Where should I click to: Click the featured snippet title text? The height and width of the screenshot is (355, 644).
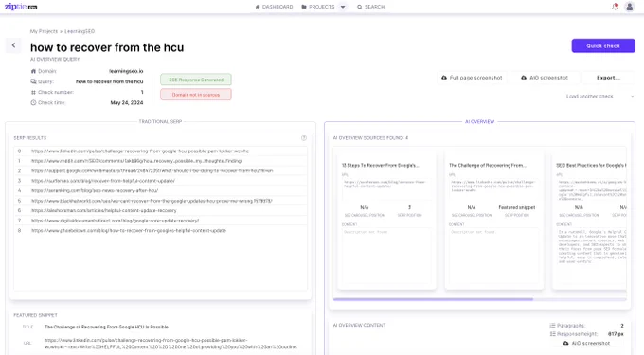pos(106,328)
